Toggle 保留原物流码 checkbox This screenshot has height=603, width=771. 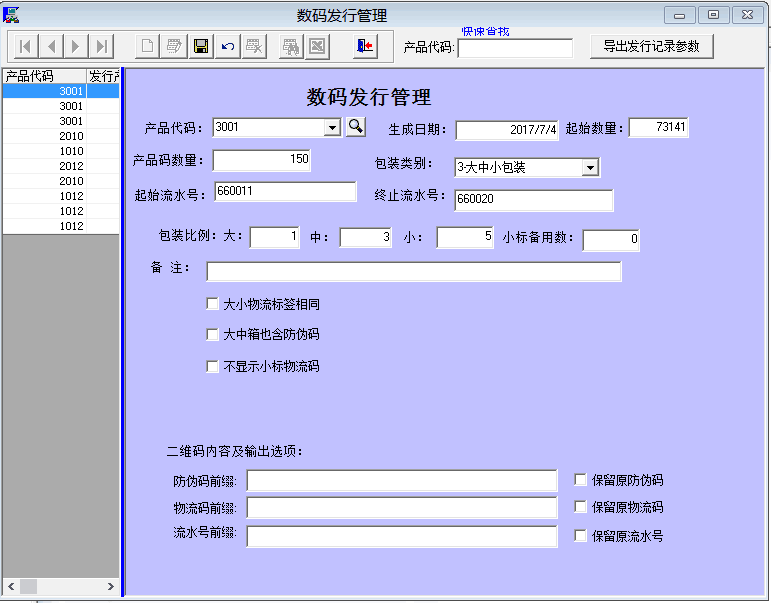pos(580,507)
